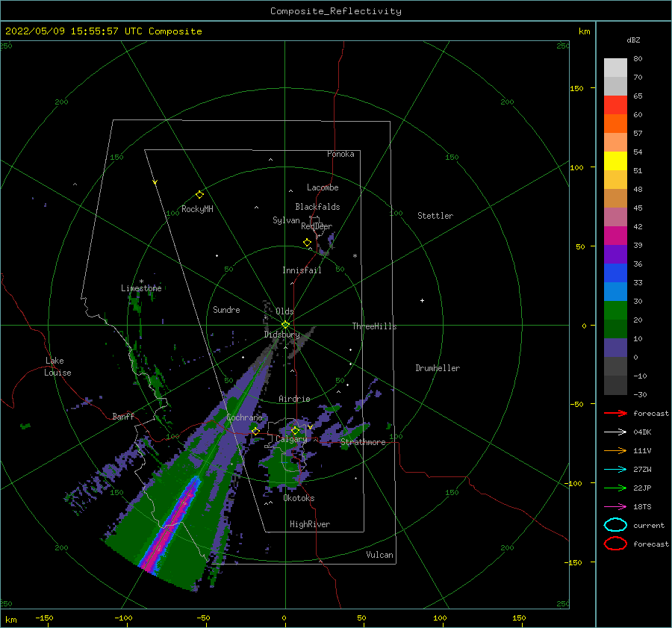Viewport: 672px width, 628px height.
Task: Click the orange 111V arrow icon
Action: coord(615,450)
